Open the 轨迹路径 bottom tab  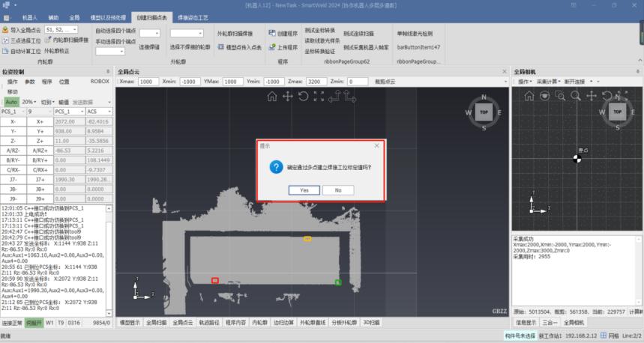tap(211, 323)
